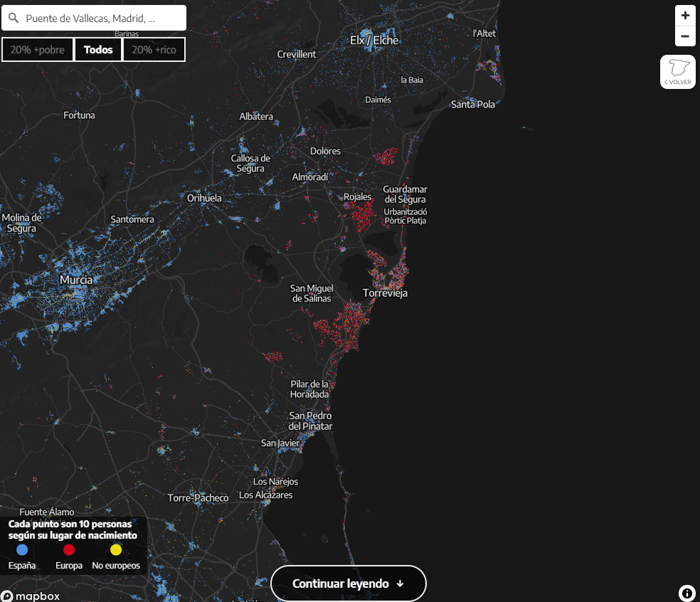
Task: Click the Crevillent map label
Action: point(297,54)
